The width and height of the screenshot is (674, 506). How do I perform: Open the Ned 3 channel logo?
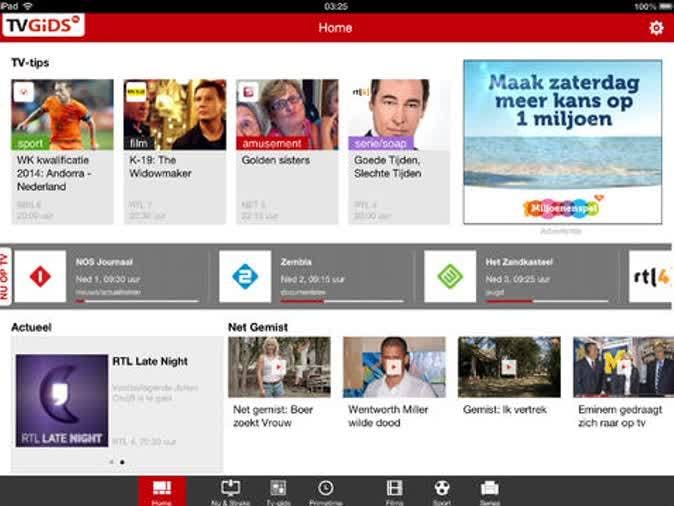(450, 276)
